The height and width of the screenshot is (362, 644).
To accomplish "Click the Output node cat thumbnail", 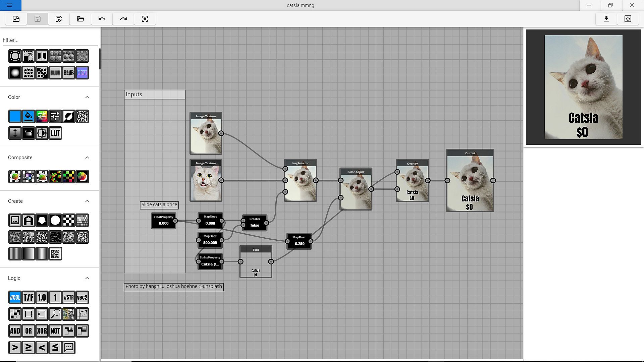I will 470,183.
